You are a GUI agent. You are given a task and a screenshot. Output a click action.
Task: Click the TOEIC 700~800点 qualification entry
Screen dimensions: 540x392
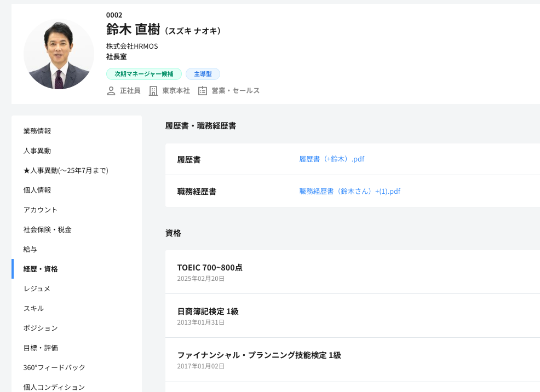[x=353, y=272]
